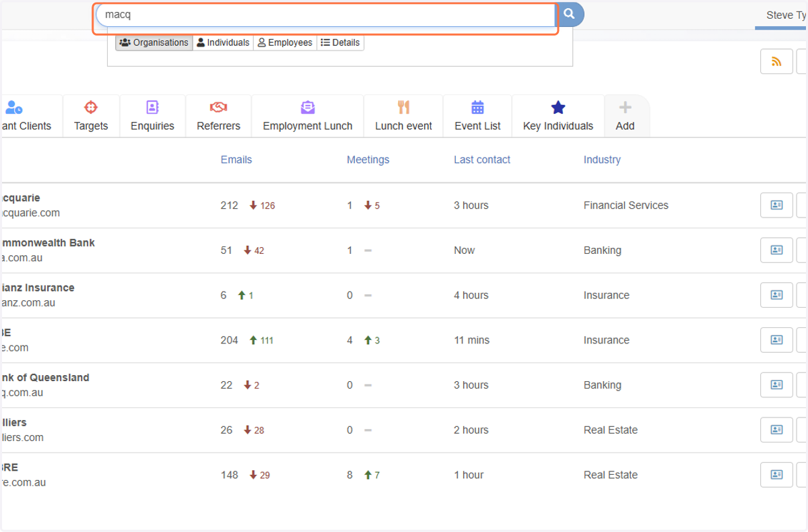Click the Financial Services industry cell
The image size is (808, 532).
(x=626, y=205)
